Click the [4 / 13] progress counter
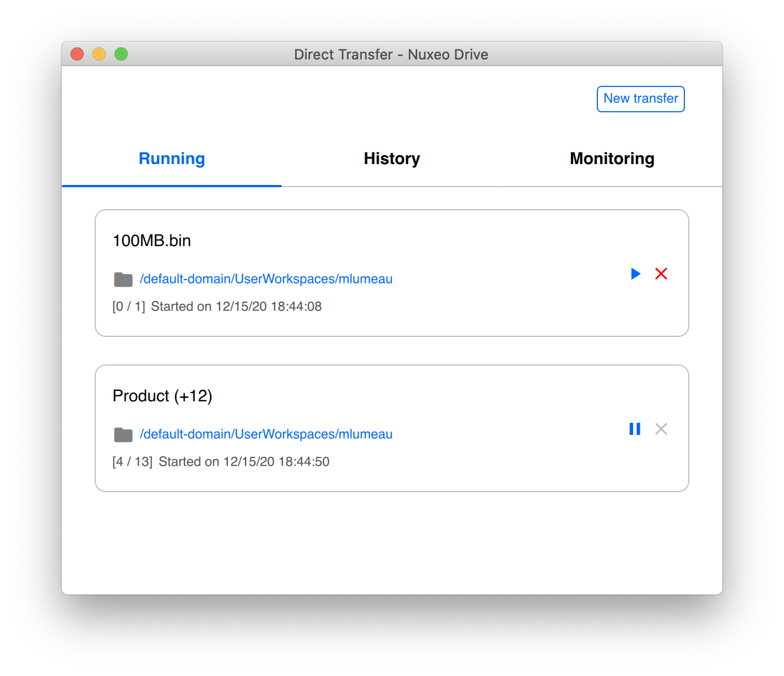 tap(133, 462)
